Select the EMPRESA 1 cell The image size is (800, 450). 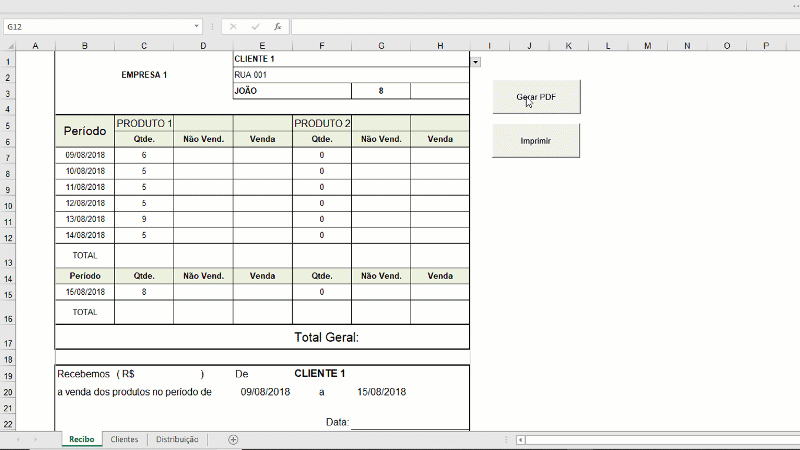tap(144, 74)
